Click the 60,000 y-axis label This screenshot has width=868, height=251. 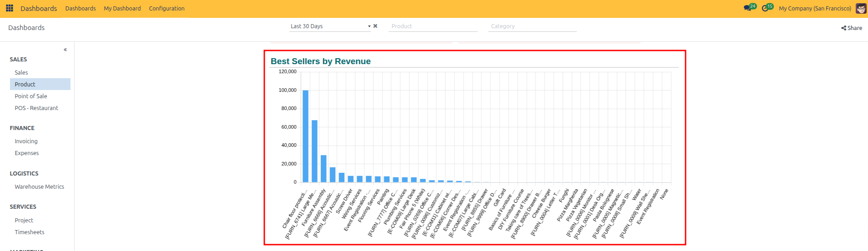click(x=289, y=127)
